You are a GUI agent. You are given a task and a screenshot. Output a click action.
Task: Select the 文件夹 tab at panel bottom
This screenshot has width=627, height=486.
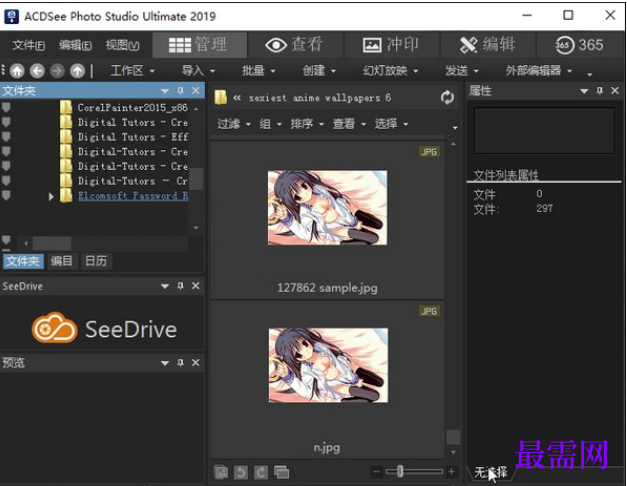pyautogui.click(x=23, y=261)
